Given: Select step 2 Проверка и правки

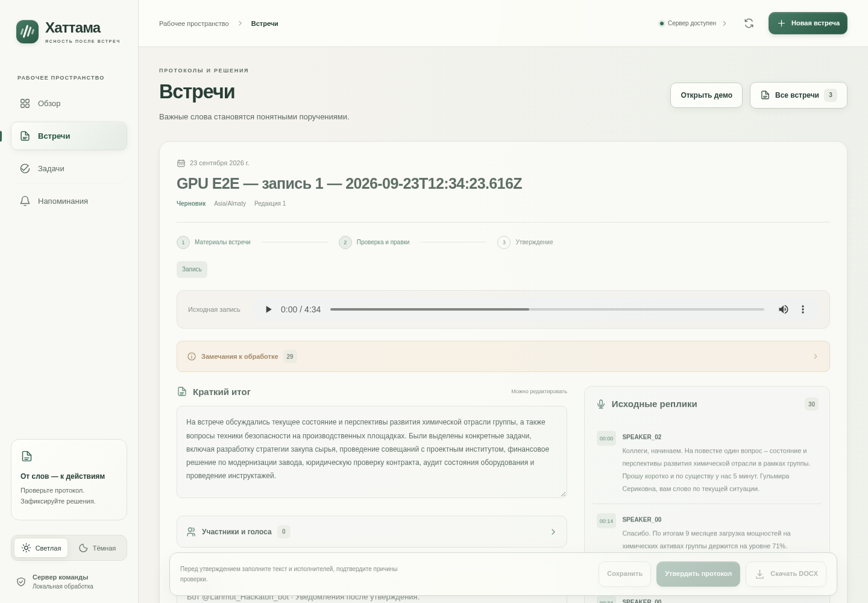Looking at the screenshot, I should tap(374, 242).
